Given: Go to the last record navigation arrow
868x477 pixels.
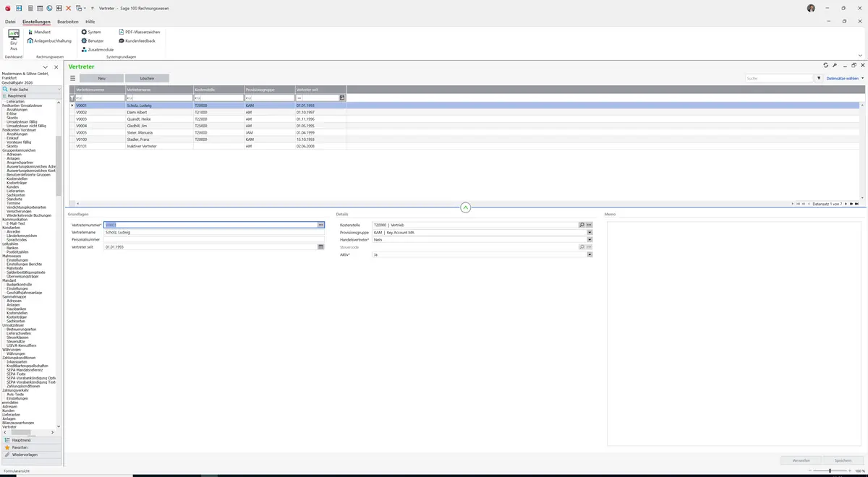Looking at the screenshot, I should tap(856, 204).
